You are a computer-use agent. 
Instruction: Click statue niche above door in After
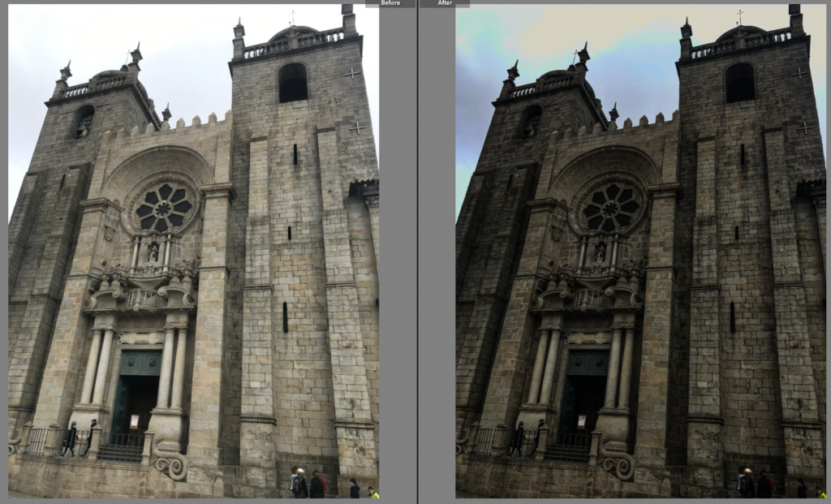(601, 252)
